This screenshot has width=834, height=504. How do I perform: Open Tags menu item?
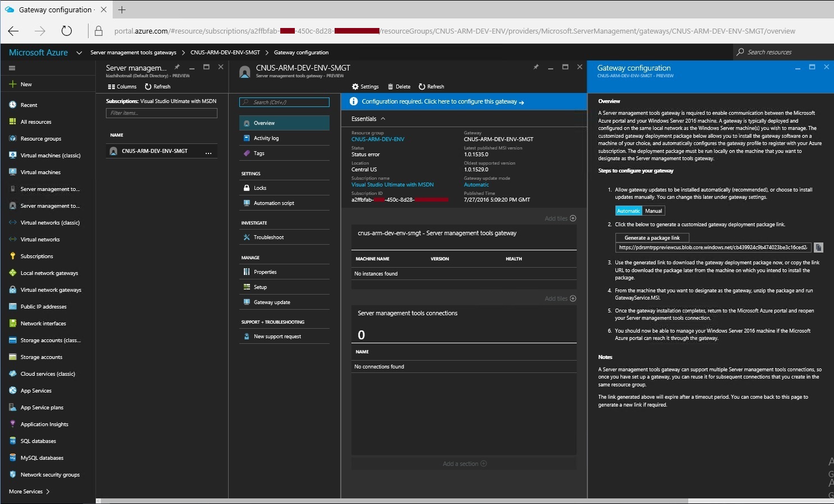(x=284, y=153)
